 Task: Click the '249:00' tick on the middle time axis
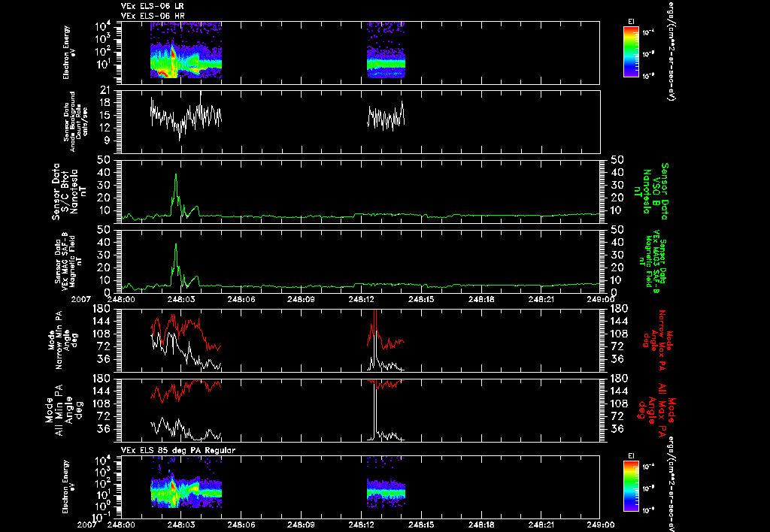pos(600,299)
